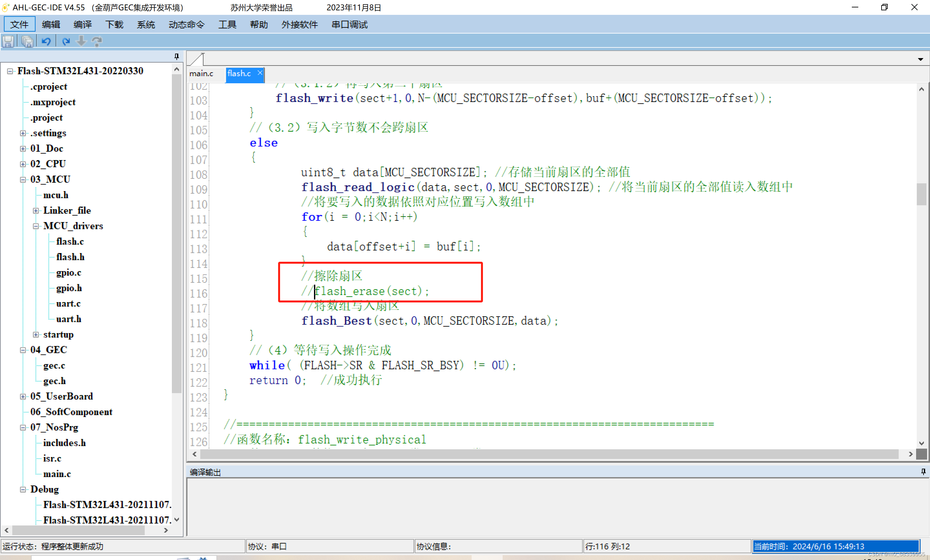
Task: Switch to the main.c tab
Action: (201, 74)
